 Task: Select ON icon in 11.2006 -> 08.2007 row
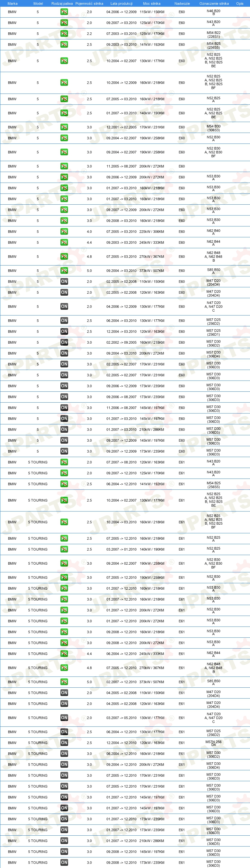coord(64,408)
